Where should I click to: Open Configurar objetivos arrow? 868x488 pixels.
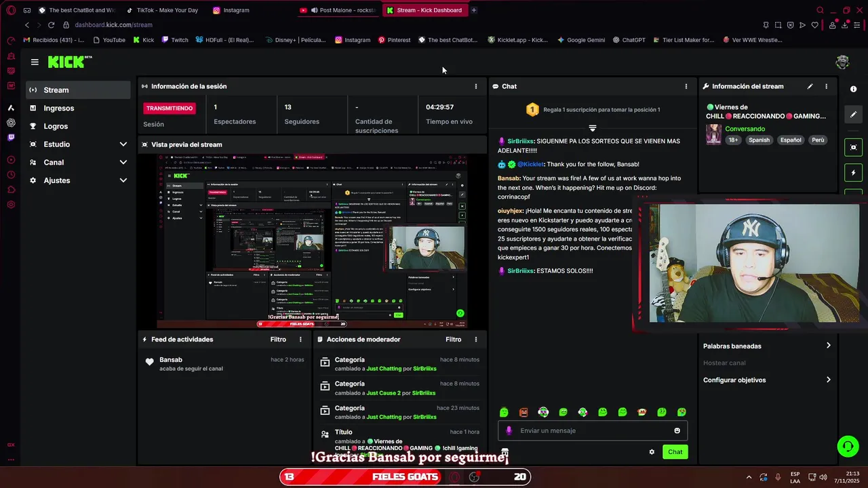pyautogui.click(x=828, y=380)
